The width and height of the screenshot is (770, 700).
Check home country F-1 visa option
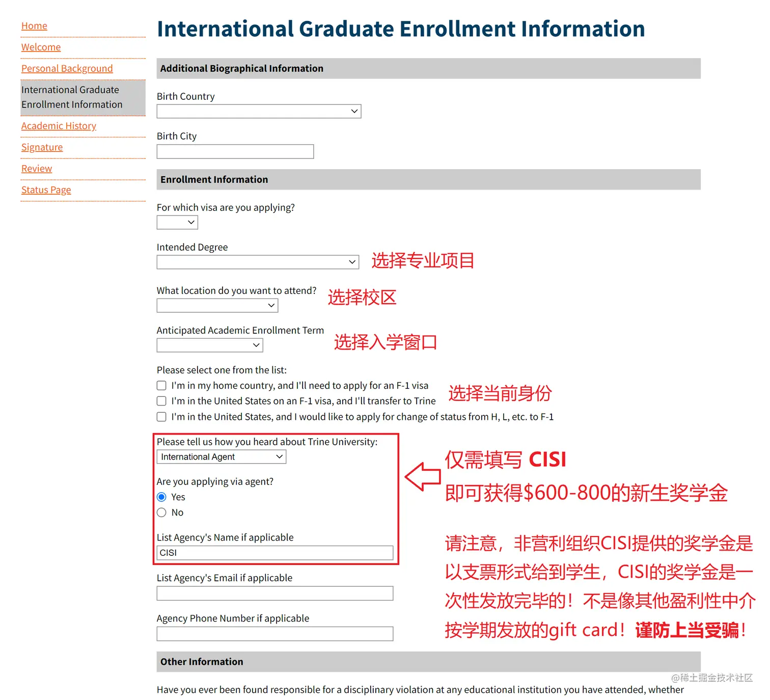coord(161,386)
